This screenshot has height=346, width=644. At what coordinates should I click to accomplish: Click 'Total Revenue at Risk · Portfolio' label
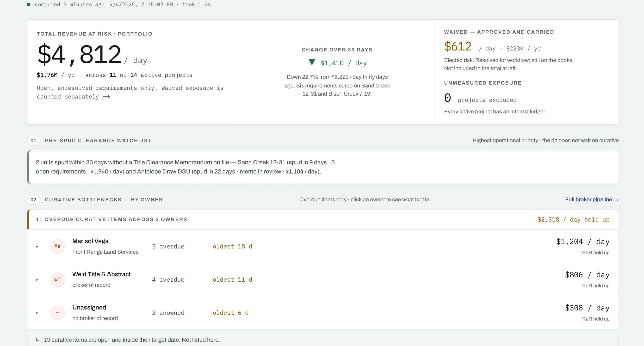click(94, 34)
